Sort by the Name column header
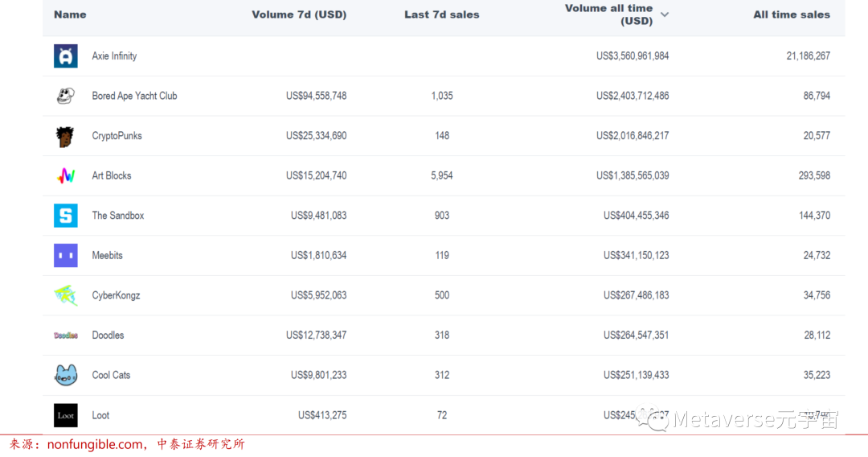The width and height of the screenshot is (868, 457). point(70,14)
